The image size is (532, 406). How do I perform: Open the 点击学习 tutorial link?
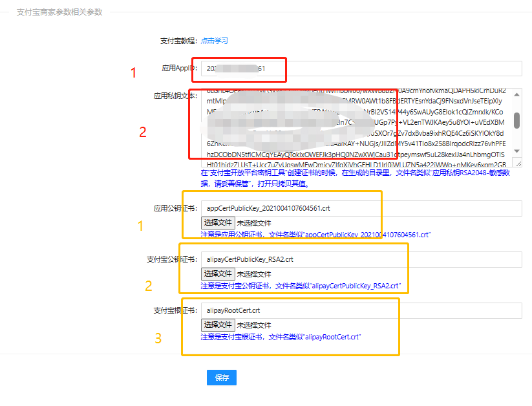coord(214,41)
